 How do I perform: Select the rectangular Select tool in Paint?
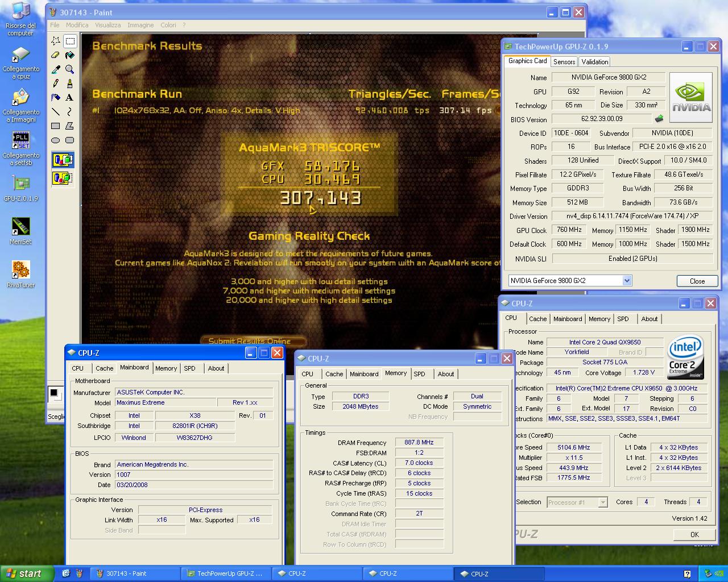[x=70, y=41]
